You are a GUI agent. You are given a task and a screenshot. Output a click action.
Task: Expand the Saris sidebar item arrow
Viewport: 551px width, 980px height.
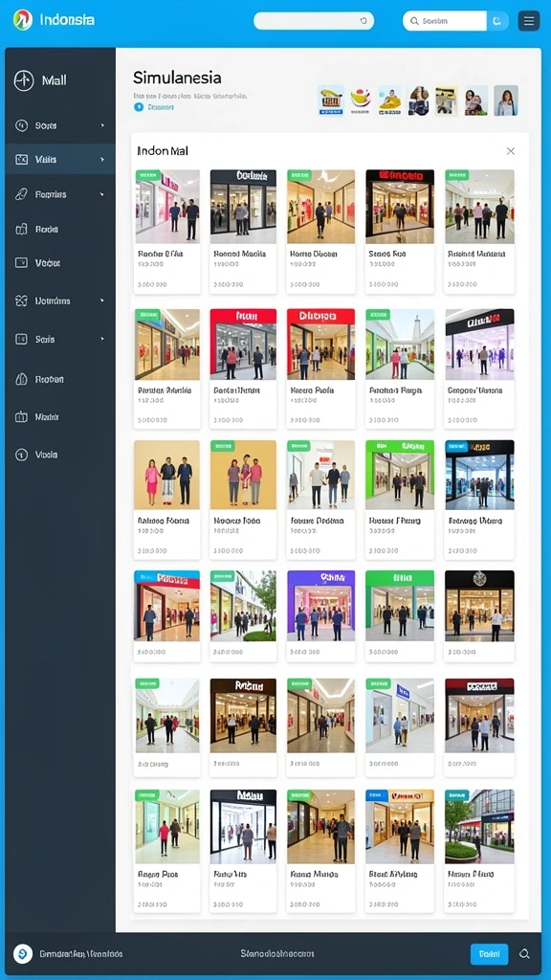pos(102,339)
